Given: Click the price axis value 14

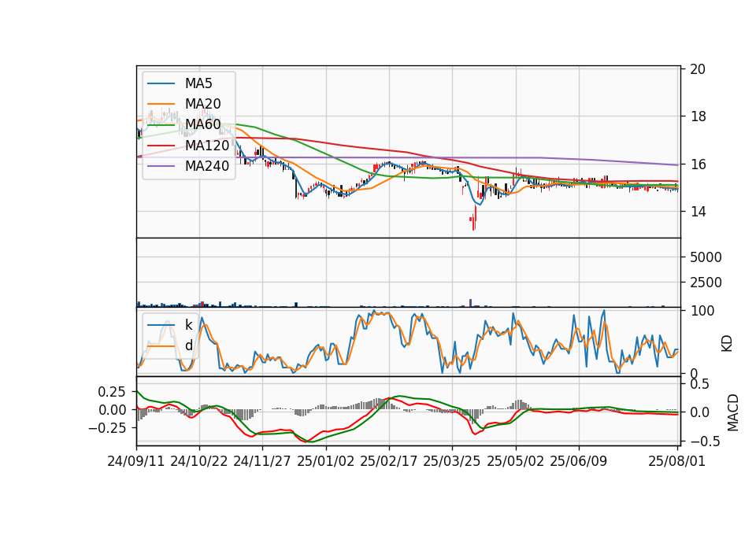Looking at the screenshot, I should (697, 212).
